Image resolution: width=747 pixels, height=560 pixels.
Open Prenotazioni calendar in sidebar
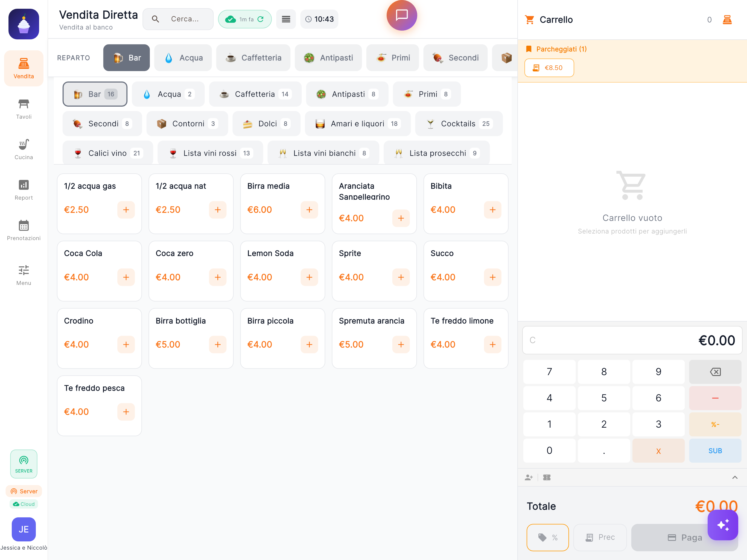24,230
